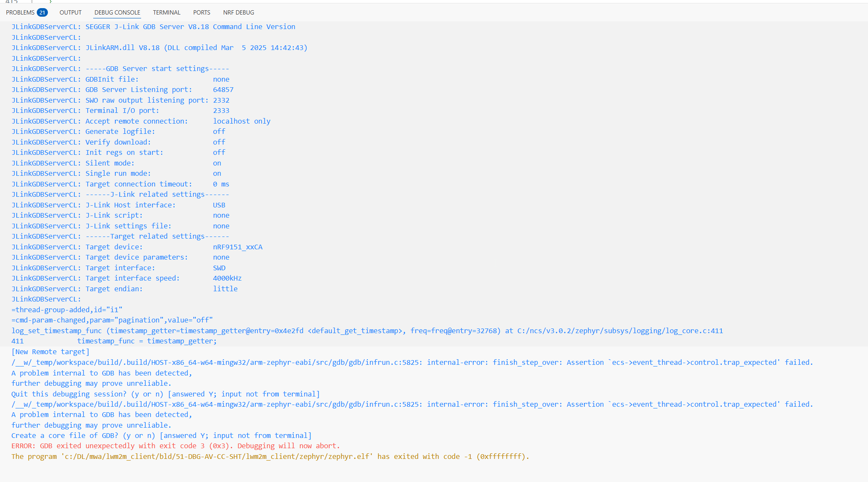
Task: Click the log_core.c:411 file path
Action: [620, 331]
